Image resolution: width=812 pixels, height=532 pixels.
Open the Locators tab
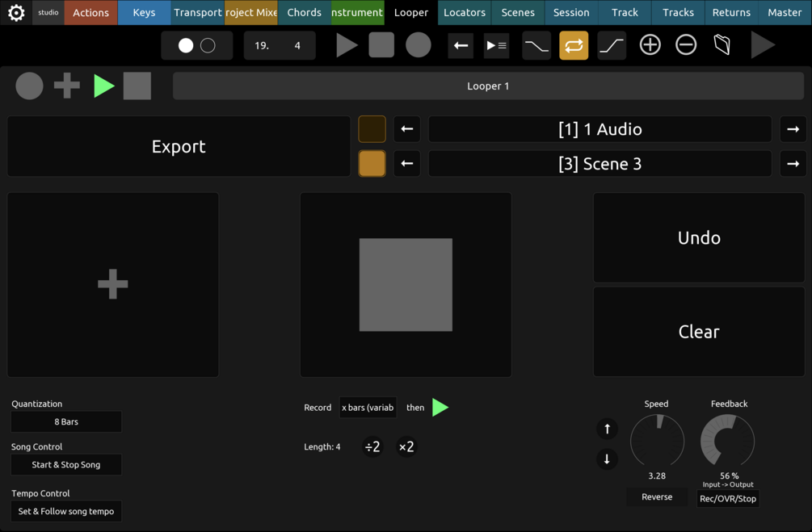coord(465,12)
